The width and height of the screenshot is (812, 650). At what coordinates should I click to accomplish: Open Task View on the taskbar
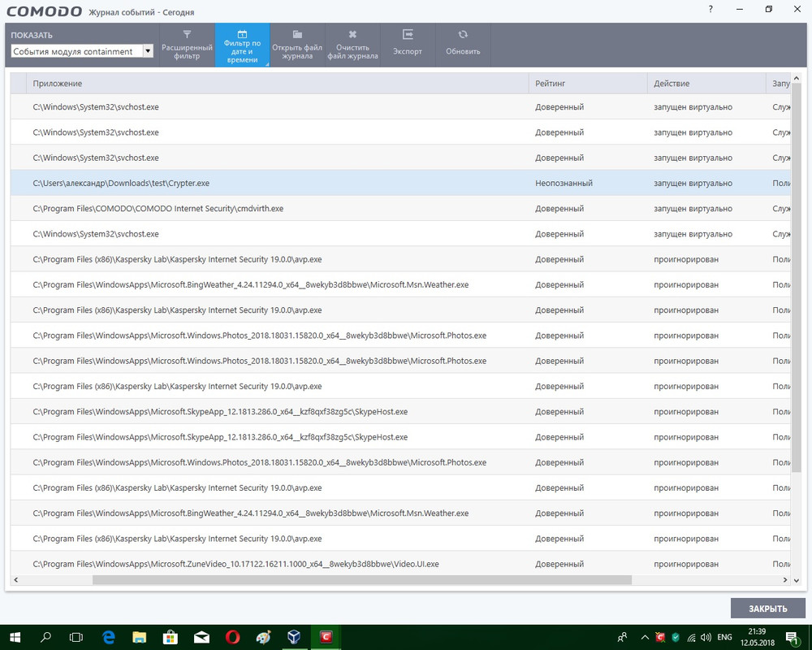tap(76, 637)
